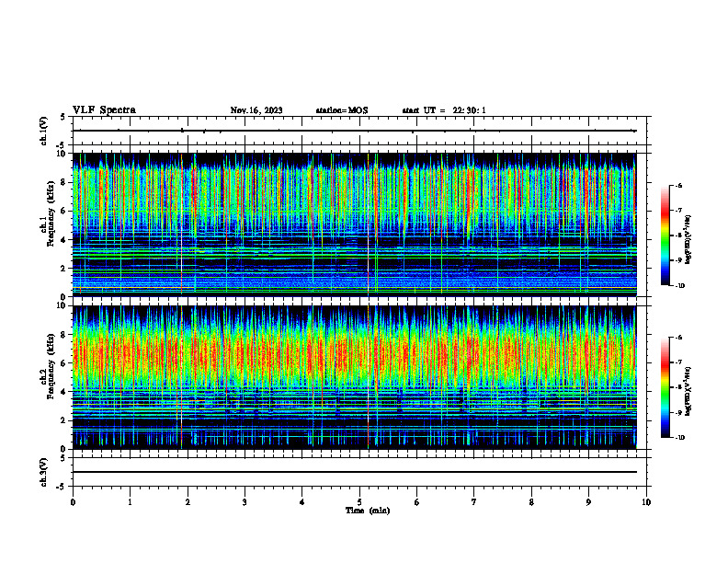Click the "-10" label on ch.2 color bar
Screen dimensions: 728x563
(x=679, y=438)
